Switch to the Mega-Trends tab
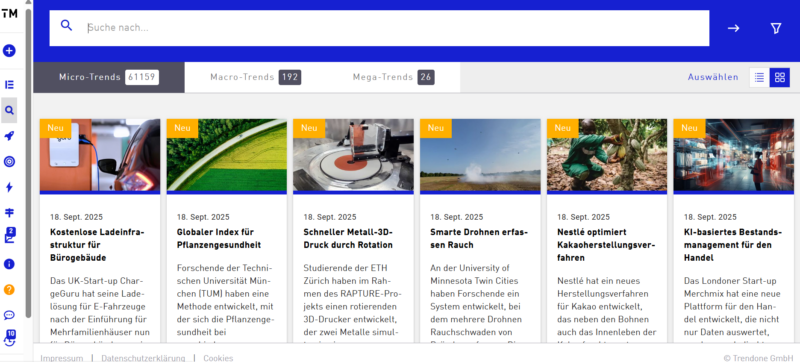The image size is (800, 362). (393, 77)
